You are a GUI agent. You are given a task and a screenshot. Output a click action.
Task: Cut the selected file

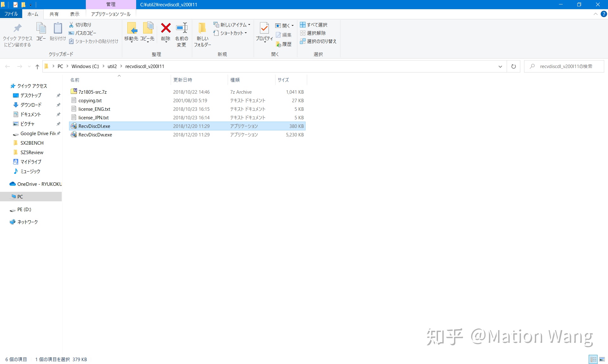pyautogui.click(x=80, y=25)
